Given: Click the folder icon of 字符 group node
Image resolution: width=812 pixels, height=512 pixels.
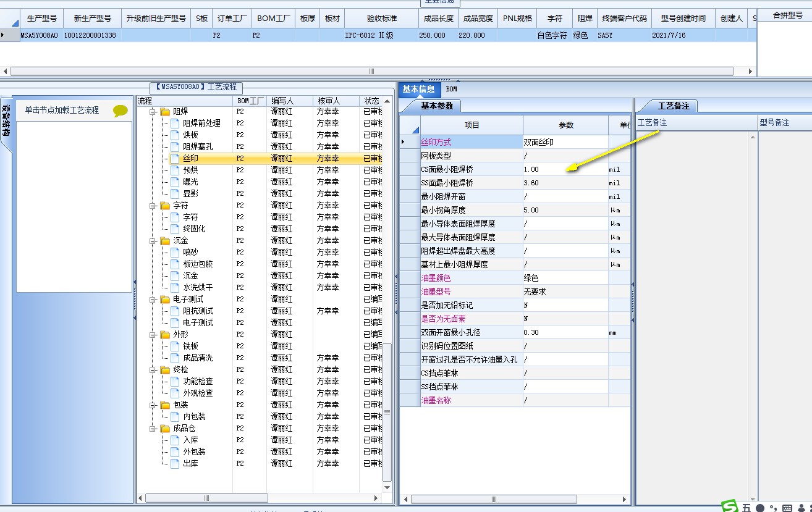Looking at the screenshot, I should (x=165, y=206).
